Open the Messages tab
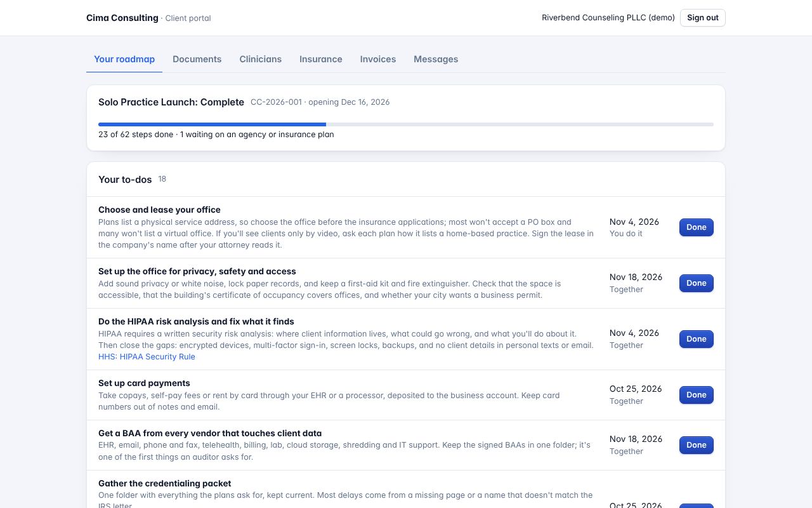 (x=436, y=59)
